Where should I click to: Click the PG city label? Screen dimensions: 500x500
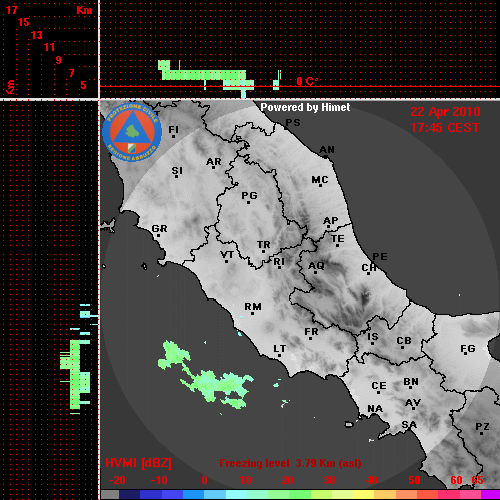249,195
